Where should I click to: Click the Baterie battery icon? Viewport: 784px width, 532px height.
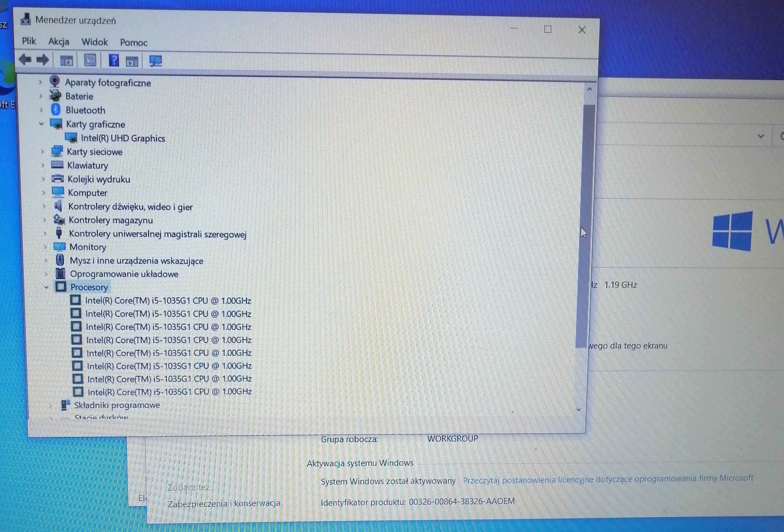tap(55, 96)
